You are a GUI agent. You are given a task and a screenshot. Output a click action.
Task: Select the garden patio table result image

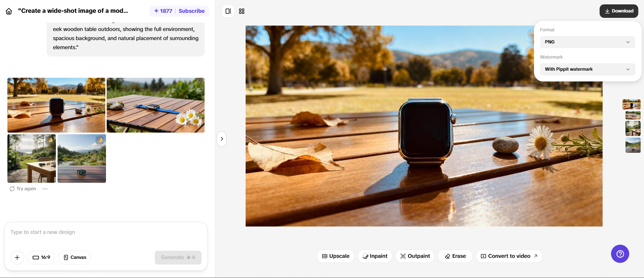tap(32, 159)
